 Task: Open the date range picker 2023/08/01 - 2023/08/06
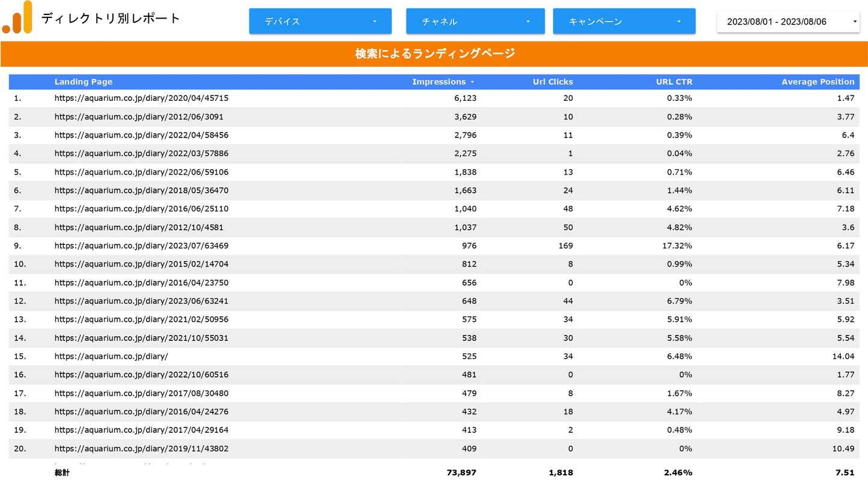(788, 22)
